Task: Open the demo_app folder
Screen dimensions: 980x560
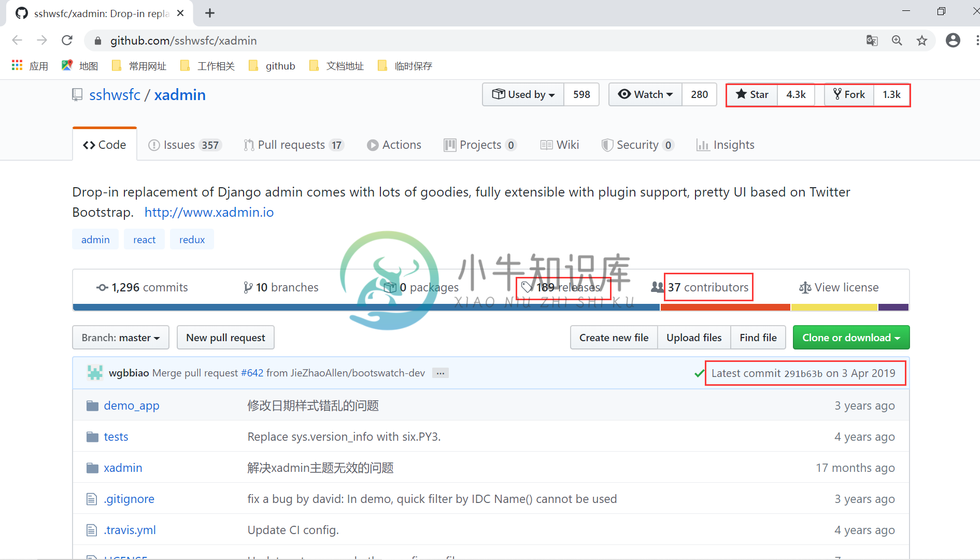Action: [132, 405]
